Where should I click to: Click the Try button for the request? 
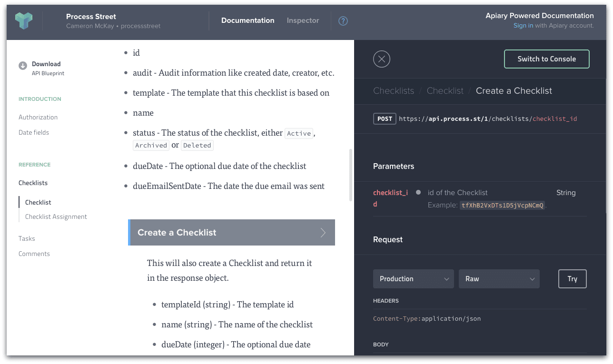pos(572,279)
